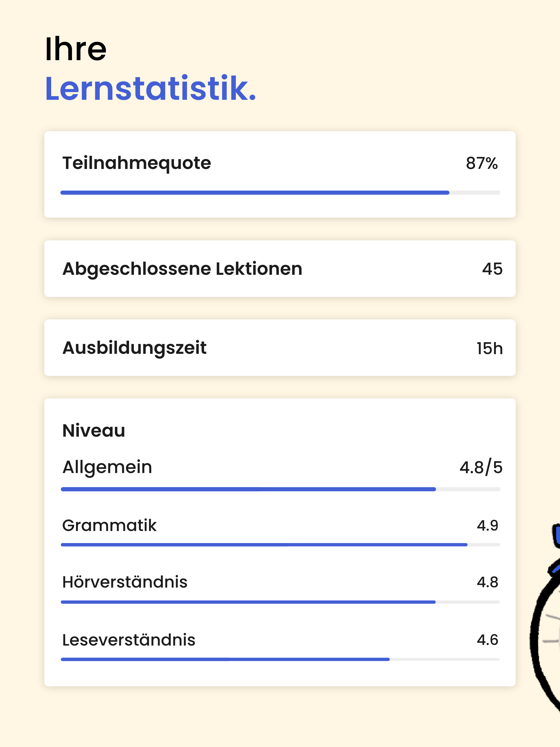This screenshot has height=747, width=560.
Task: Click the 4.8/5 overall score
Action: 481,468
